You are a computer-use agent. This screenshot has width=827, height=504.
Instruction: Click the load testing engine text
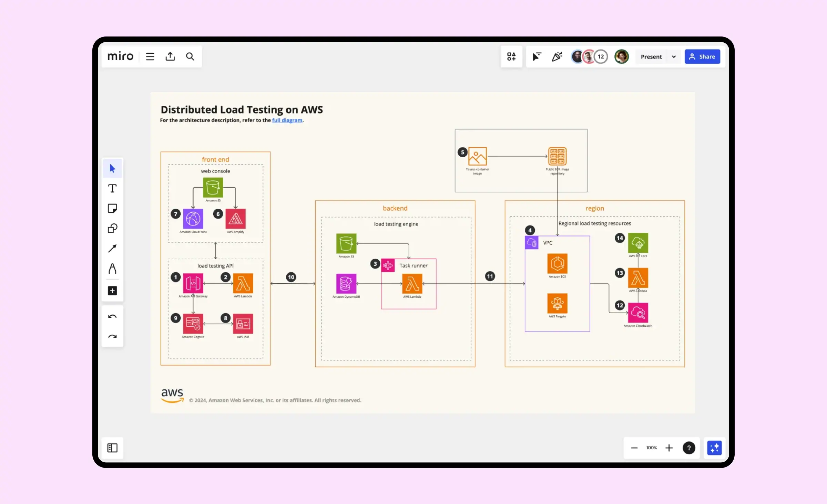pos(396,224)
